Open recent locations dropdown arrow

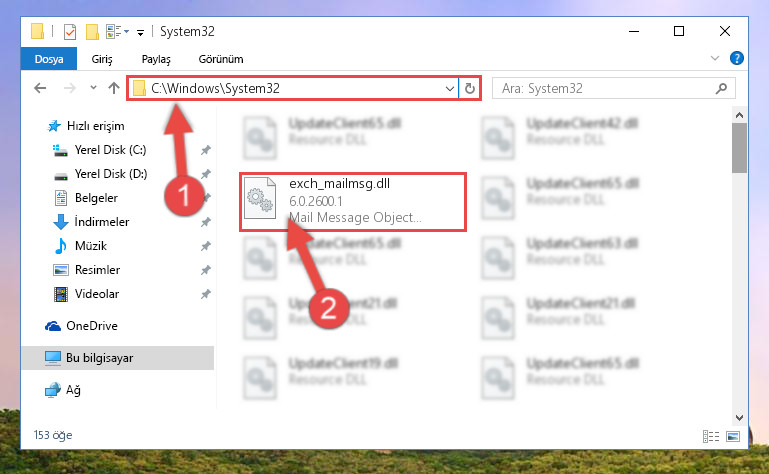93,88
